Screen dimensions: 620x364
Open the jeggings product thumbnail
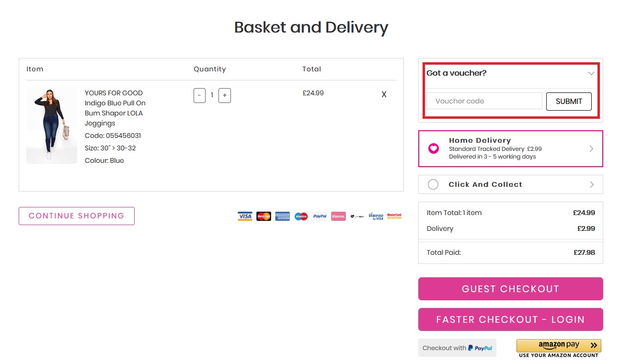coord(52,126)
